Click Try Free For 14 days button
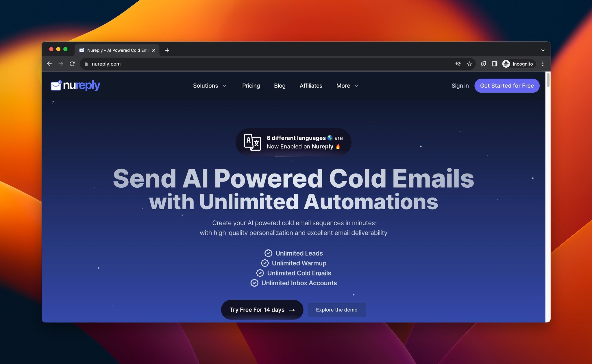592x364 pixels. [x=262, y=309]
